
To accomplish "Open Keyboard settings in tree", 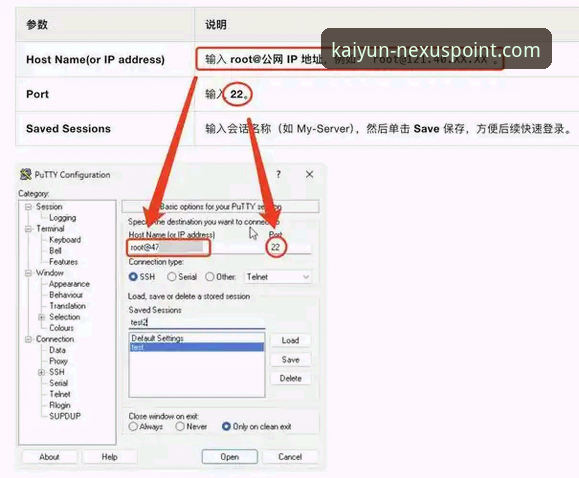I will point(65,240).
